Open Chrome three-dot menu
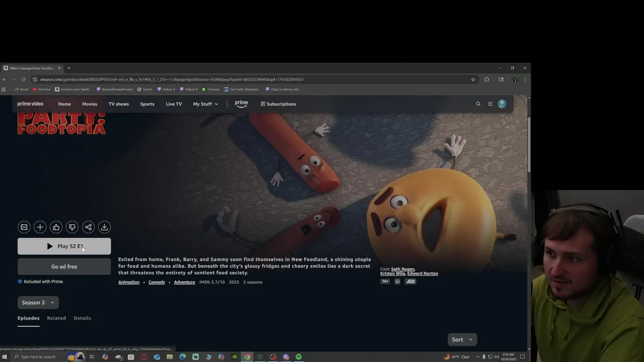This screenshot has width=644, height=362. tap(525, 79)
